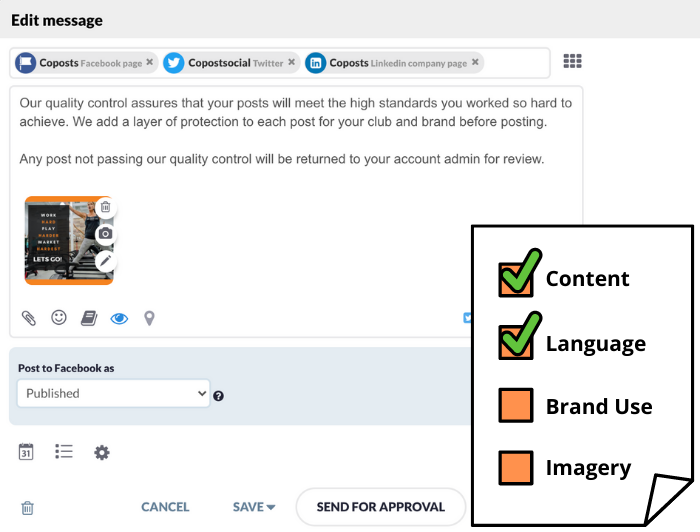Viewport: 700px width, 532px height.
Task: Remove Coposts LinkedIn company page
Action: pyautogui.click(x=475, y=62)
